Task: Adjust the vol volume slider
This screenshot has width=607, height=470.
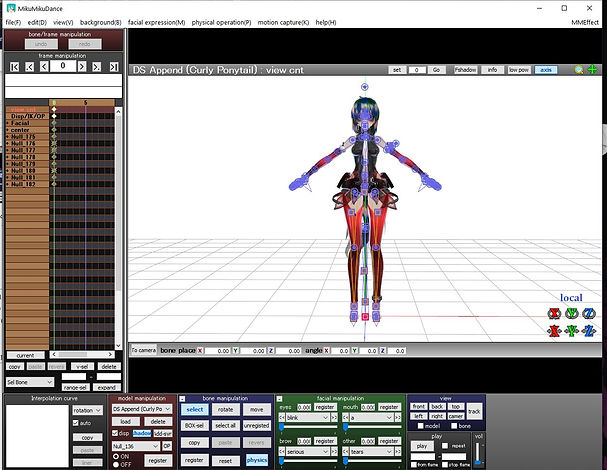Action: pos(478,453)
